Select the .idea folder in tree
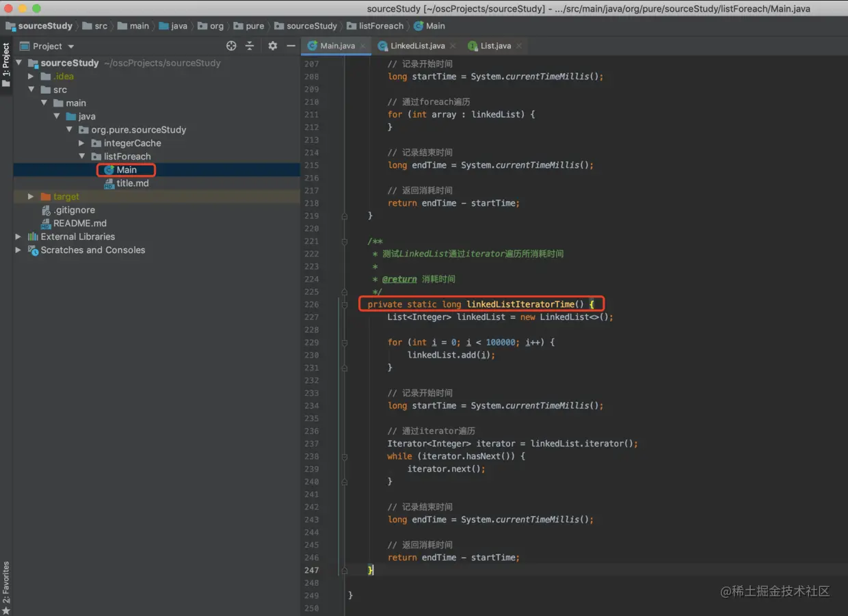The height and width of the screenshot is (616, 848). [x=57, y=76]
